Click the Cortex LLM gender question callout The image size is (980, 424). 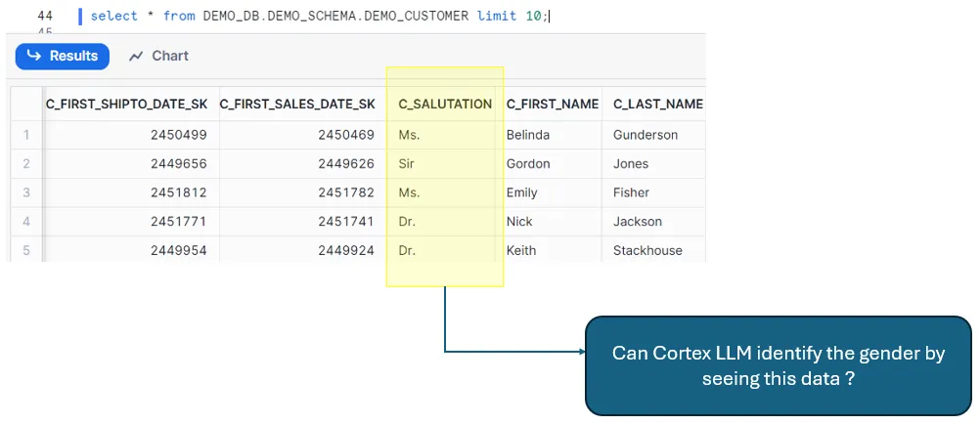[778, 365]
